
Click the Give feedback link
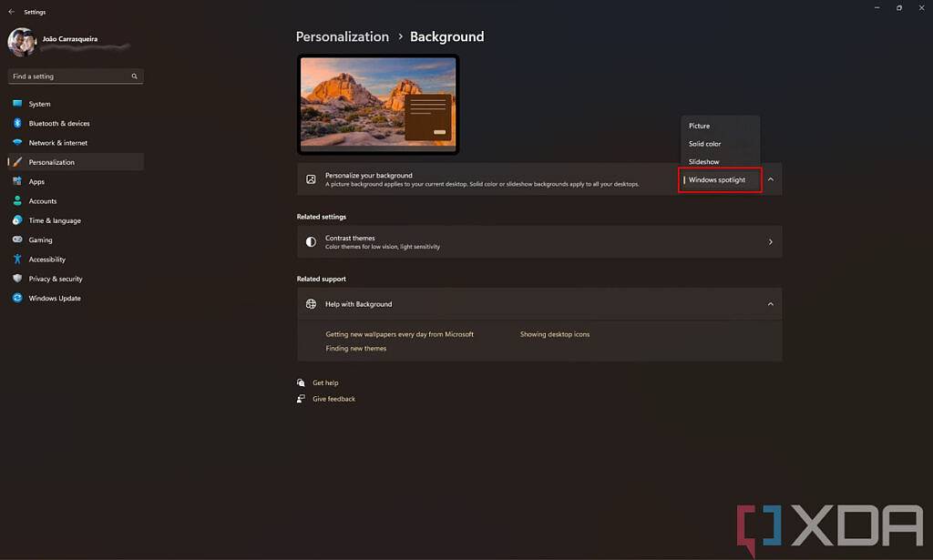[x=333, y=399]
